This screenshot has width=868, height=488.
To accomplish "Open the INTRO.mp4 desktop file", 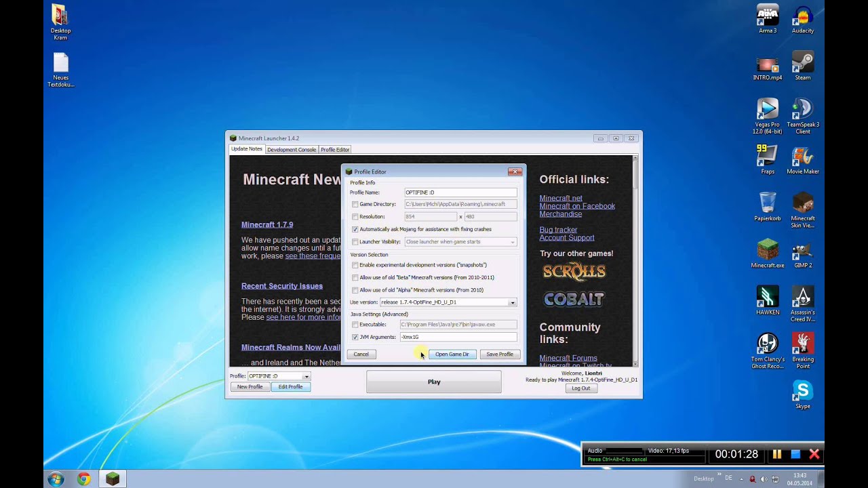I will point(768,67).
